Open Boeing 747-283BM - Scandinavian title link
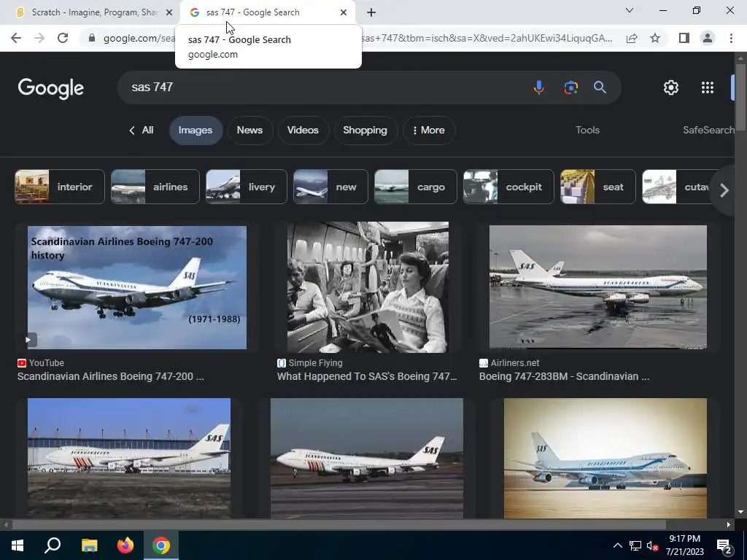This screenshot has height=560, width=747. tap(564, 376)
